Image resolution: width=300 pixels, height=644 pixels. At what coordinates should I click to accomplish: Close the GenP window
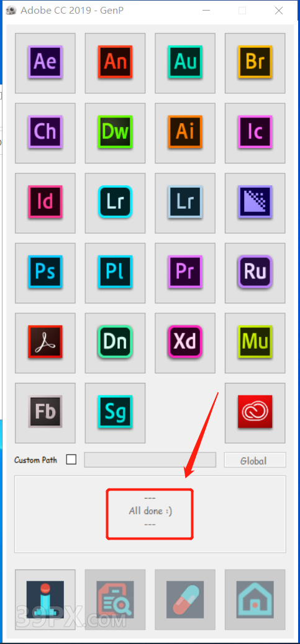279,11
